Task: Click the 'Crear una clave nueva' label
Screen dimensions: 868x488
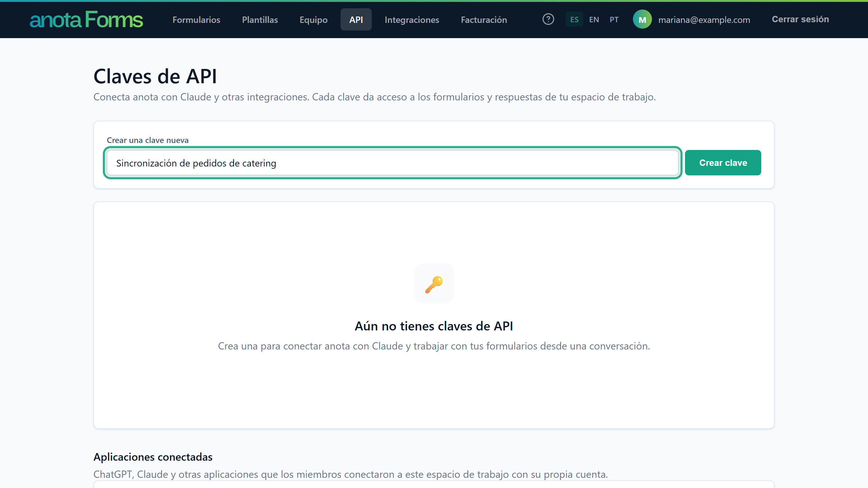Action: [148, 140]
